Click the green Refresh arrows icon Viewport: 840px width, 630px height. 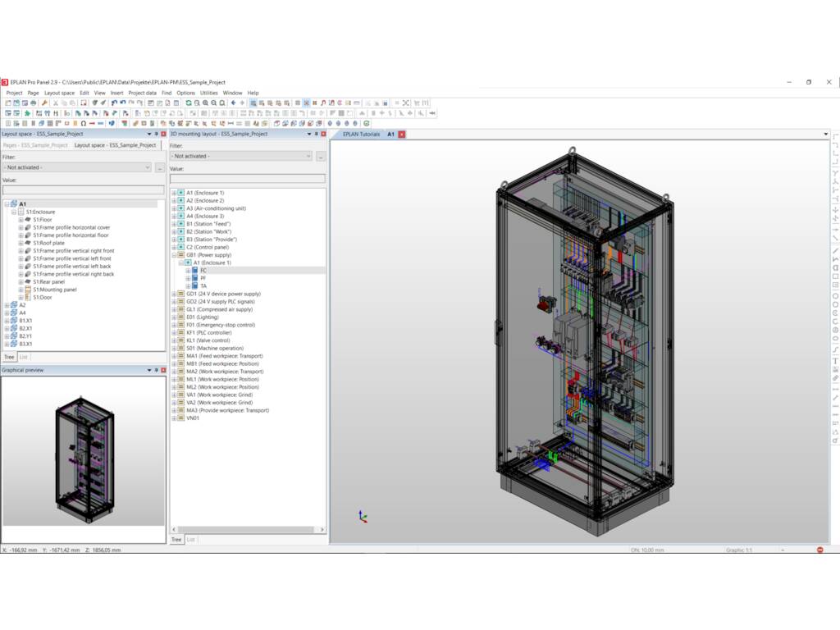click(x=189, y=103)
